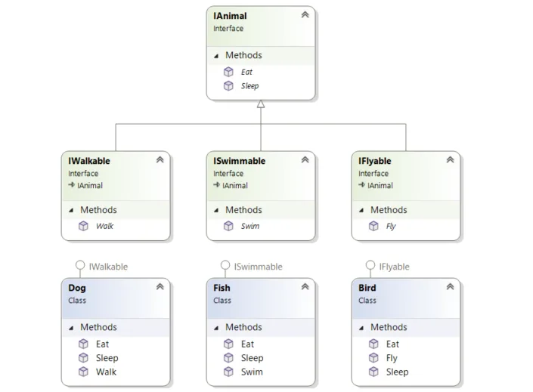Select the Swim method icon in ISwimmable
Screen dimensions: 533x392
(x=228, y=226)
